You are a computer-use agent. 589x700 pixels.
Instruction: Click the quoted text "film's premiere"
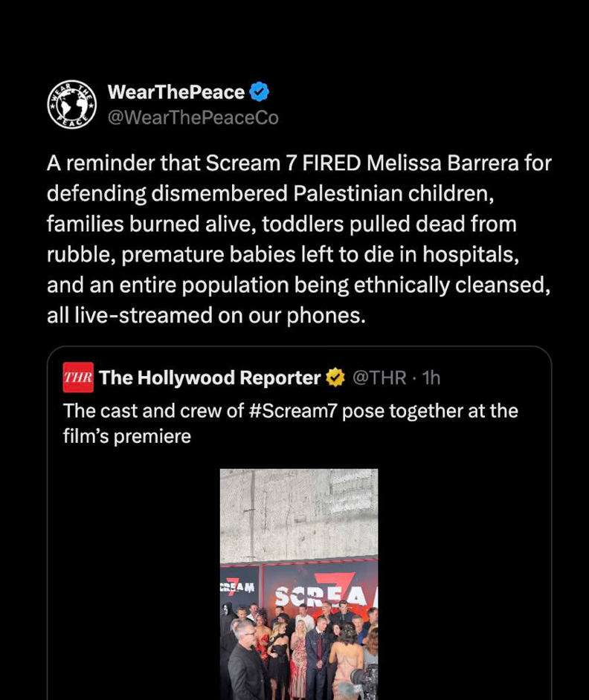pos(127,436)
